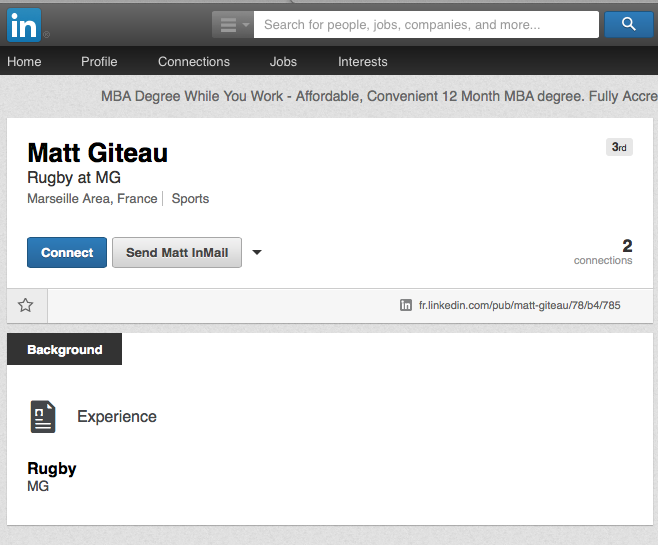The height and width of the screenshot is (545, 658).
Task: Open the Connections menu
Action: click(x=194, y=61)
